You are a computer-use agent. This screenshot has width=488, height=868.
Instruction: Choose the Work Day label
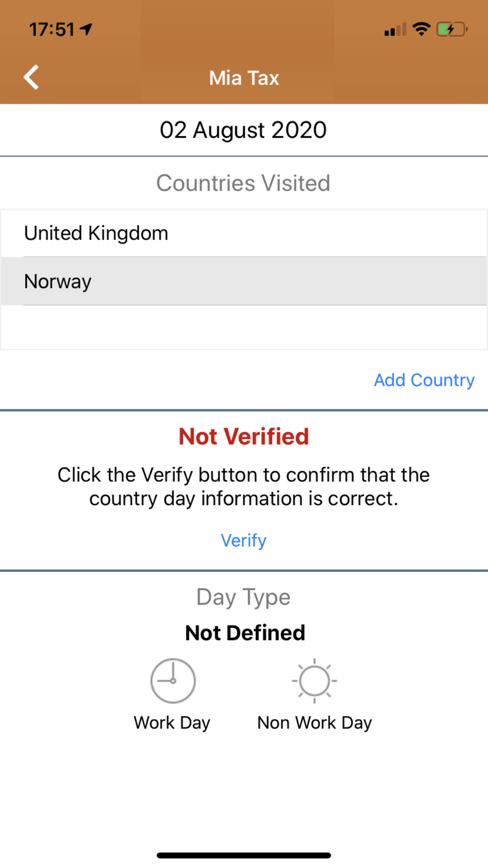(172, 723)
